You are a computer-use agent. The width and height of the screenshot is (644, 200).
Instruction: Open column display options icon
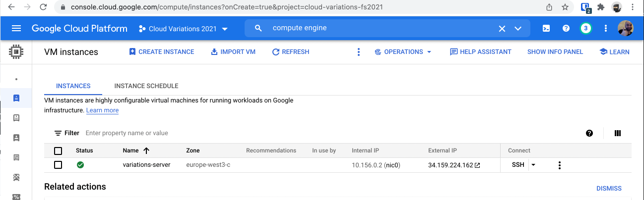point(618,133)
